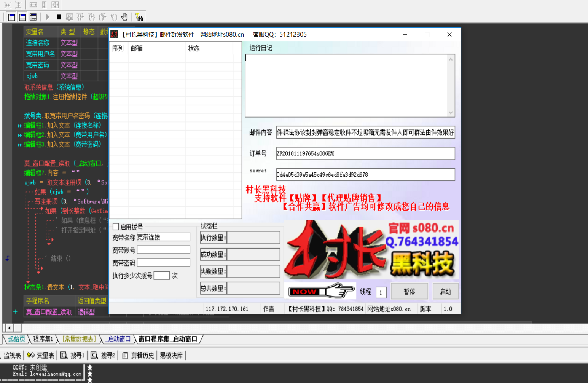Click code line 取系统信息（系统信息）
The height and width of the screenshot is (383, 588).
point(54,87)
